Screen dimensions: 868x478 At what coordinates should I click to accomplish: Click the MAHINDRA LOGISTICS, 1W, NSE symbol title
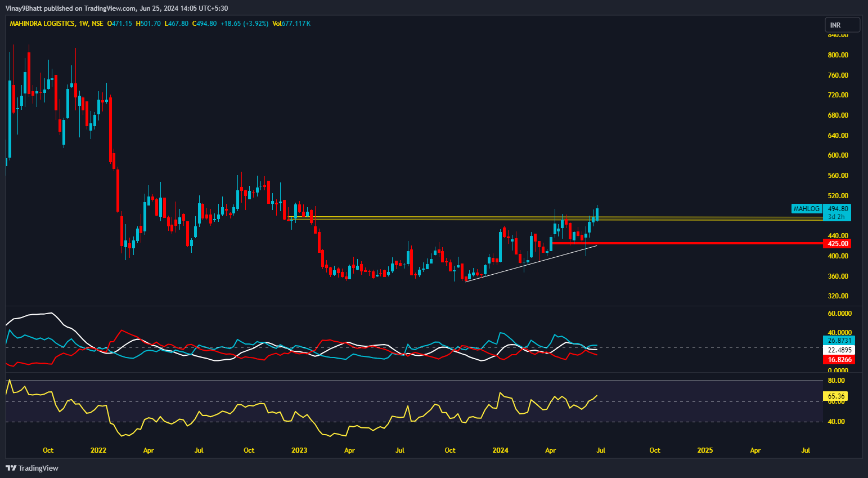click(56, 24)
